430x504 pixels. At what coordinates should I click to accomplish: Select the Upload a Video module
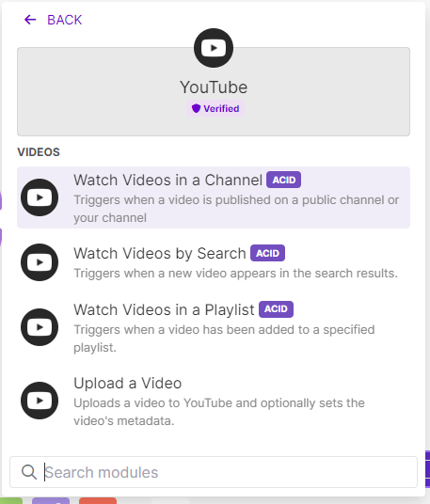(214, 401)
